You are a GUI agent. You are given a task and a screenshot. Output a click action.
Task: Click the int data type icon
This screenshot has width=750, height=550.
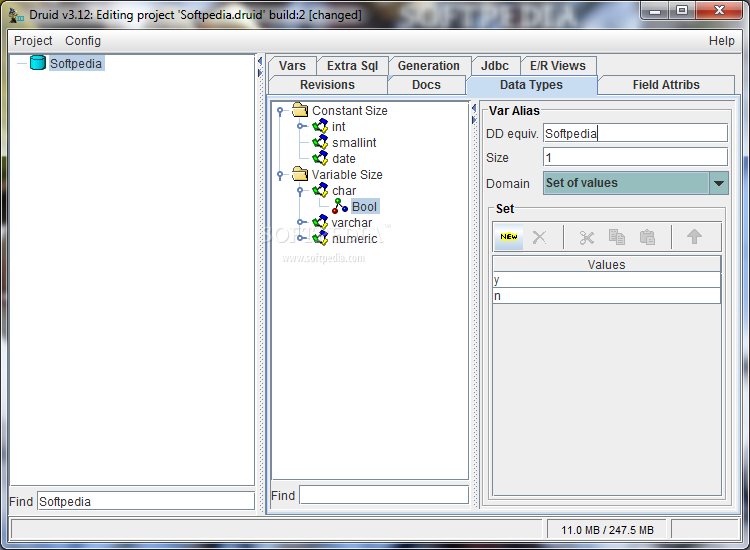click(x=320, y=126)
